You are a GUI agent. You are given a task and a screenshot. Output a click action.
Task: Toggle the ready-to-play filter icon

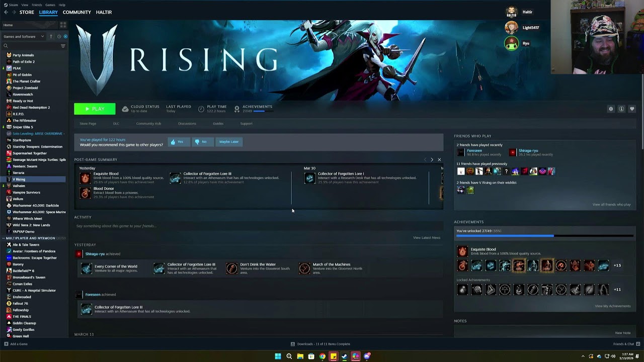click(x=65, y=36)
